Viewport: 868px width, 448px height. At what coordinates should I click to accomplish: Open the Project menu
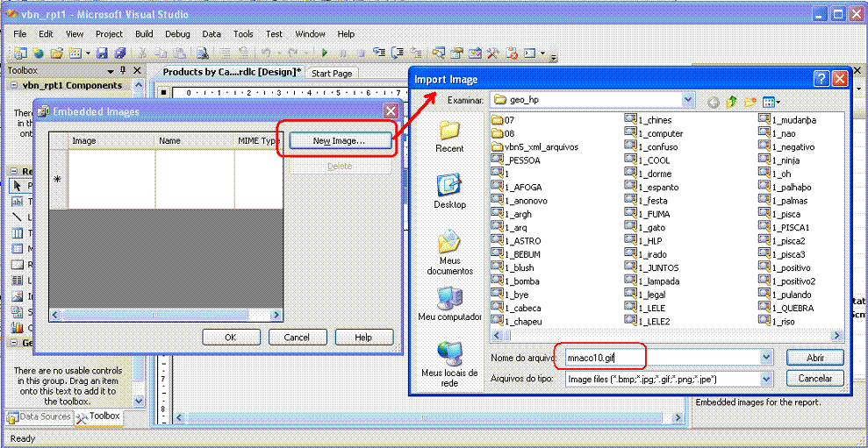click(109, 33)
